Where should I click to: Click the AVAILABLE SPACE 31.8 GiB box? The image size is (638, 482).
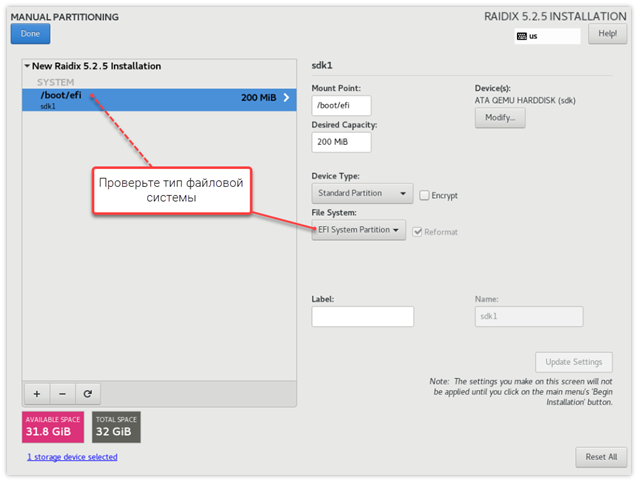[53, 427]
